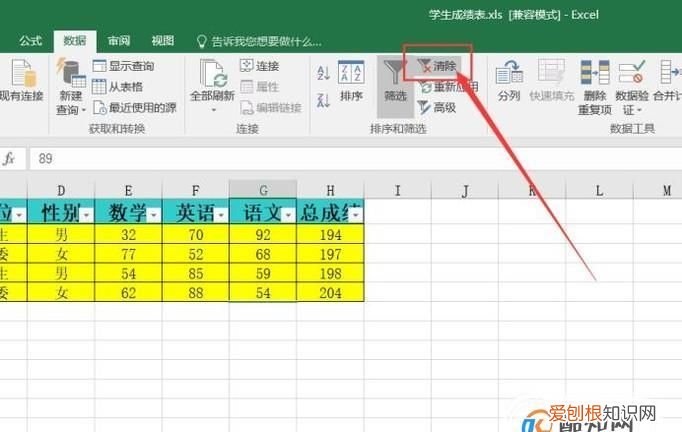Open the filter dropdown in the partially visible leftmost header
Screen dimensions: 682x432
pyautogui.click(x=20, y=215)
